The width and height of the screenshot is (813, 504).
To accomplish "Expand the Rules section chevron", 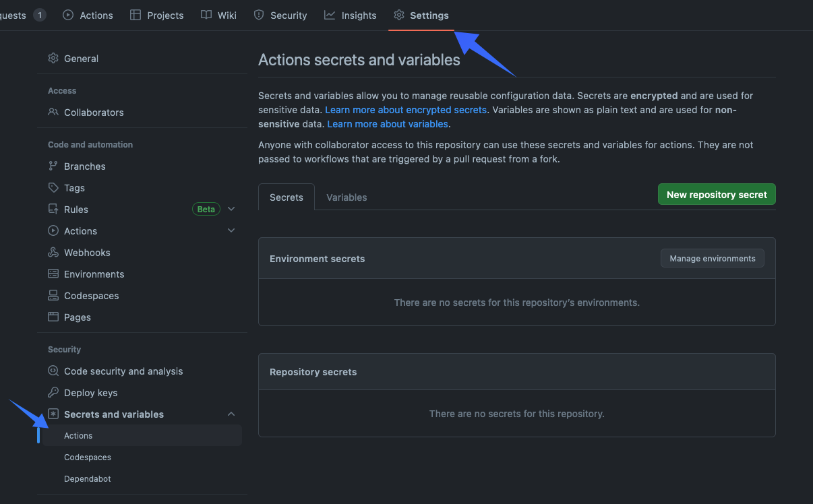I will point(231,210).
